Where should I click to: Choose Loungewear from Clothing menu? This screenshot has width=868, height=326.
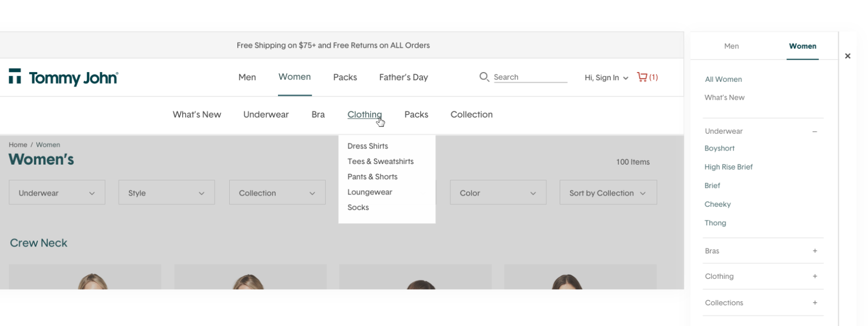[x=370, y=192]
